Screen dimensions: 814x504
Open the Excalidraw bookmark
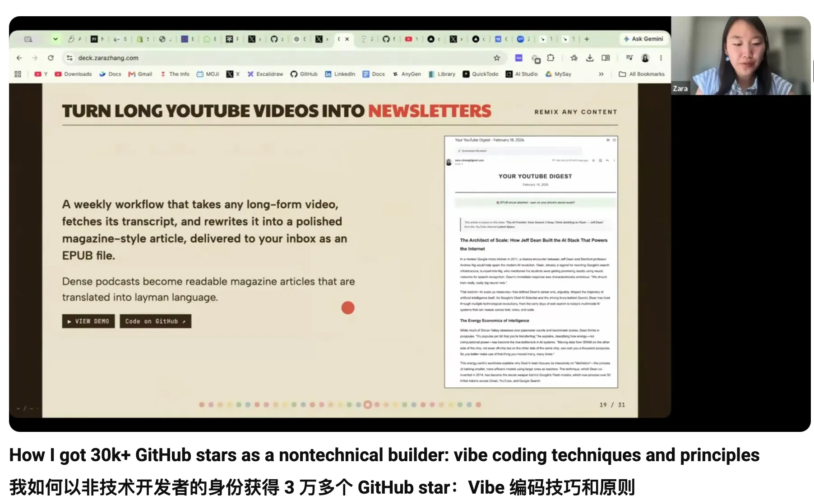tap(265, 74)
